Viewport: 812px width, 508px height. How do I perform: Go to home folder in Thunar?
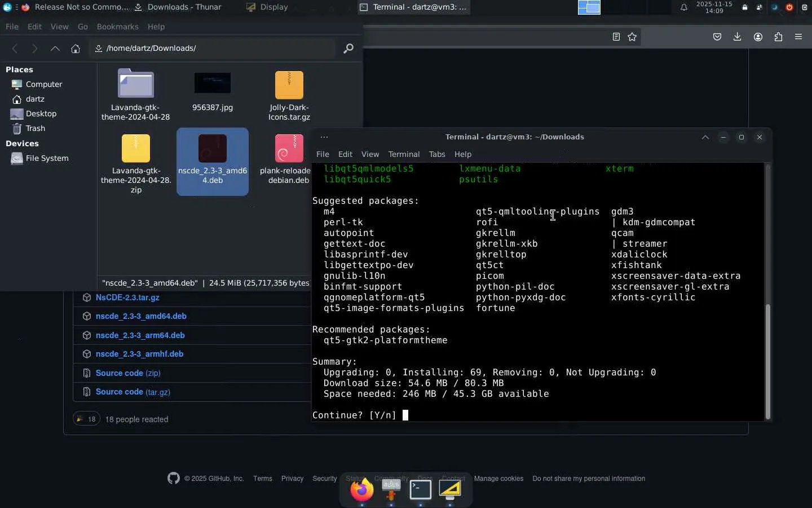point(76,49)
